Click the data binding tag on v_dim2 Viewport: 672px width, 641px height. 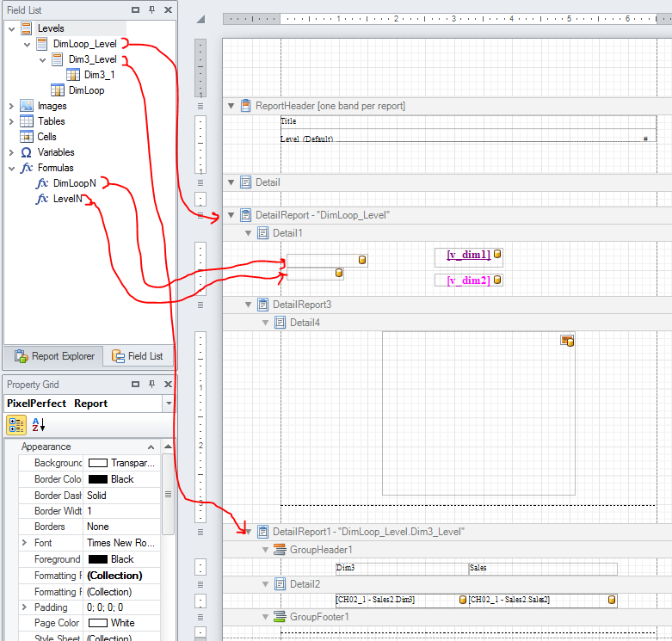click(x=497, y=280)
